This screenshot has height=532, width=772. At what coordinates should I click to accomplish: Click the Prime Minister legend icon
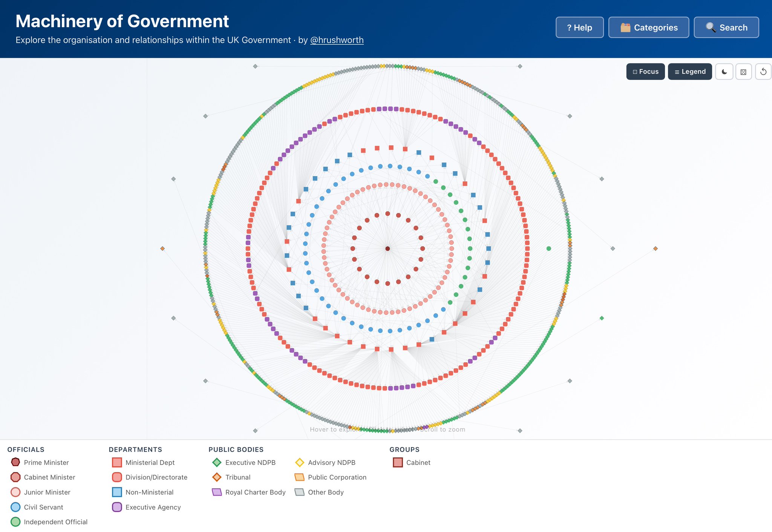click(x=15, y=462)
